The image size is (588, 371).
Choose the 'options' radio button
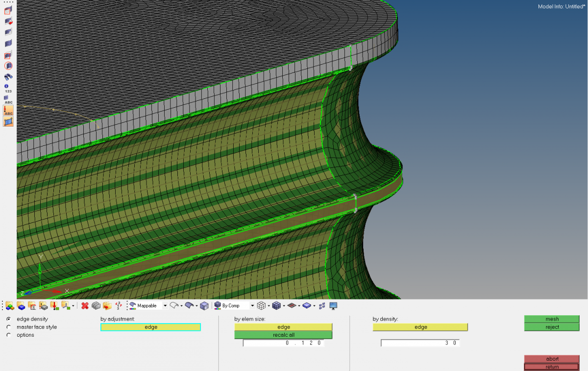click(9, 335)
